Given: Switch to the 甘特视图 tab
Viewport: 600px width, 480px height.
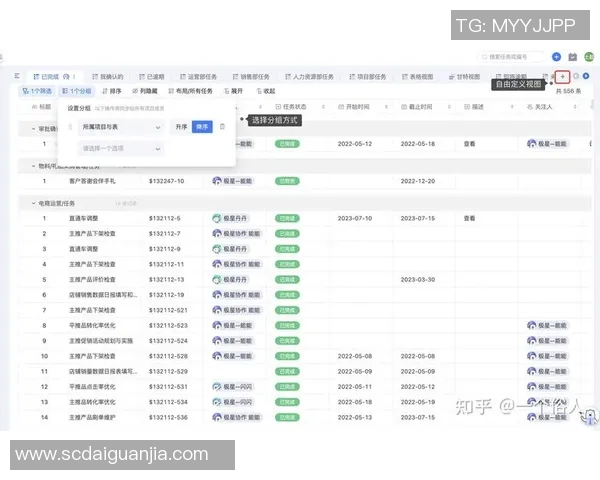Looking at the screenshot, I should coord(464,77).
